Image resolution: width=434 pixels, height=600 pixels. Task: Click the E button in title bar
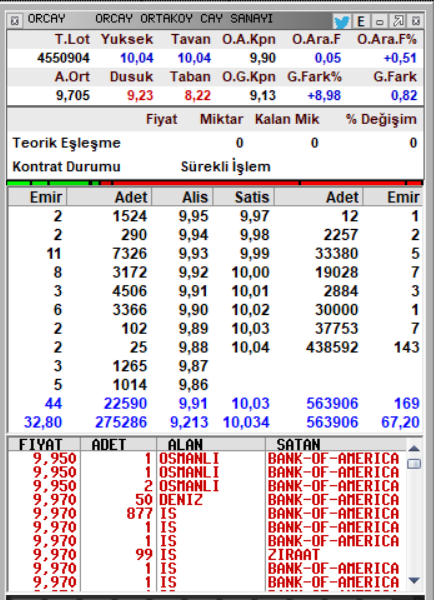click(361, 21)
